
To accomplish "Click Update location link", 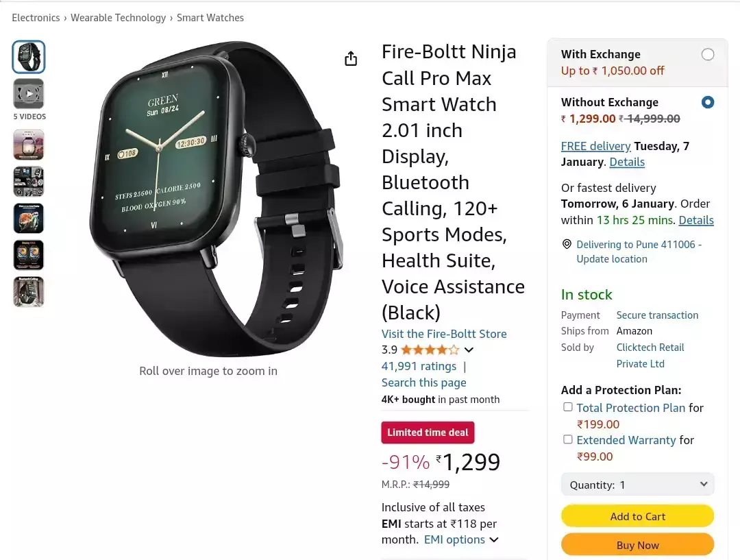I will pyautogui.click(x=612, y=259).
